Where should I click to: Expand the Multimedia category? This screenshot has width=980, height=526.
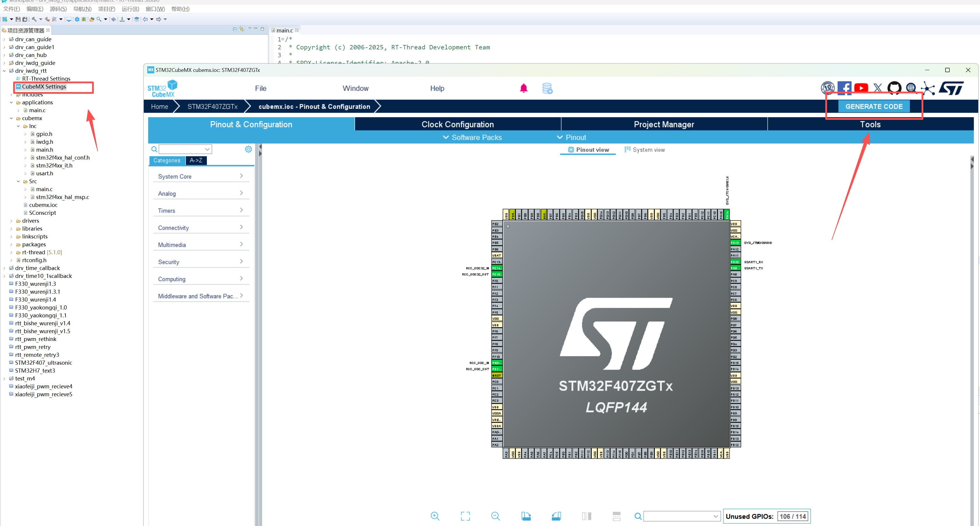point(201,245)
